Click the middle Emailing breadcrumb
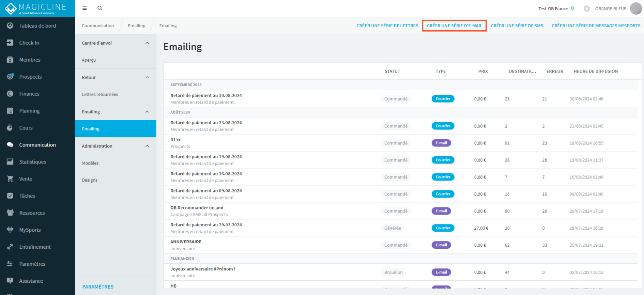This screenshot has width=644, height=295. pos(137,26)
